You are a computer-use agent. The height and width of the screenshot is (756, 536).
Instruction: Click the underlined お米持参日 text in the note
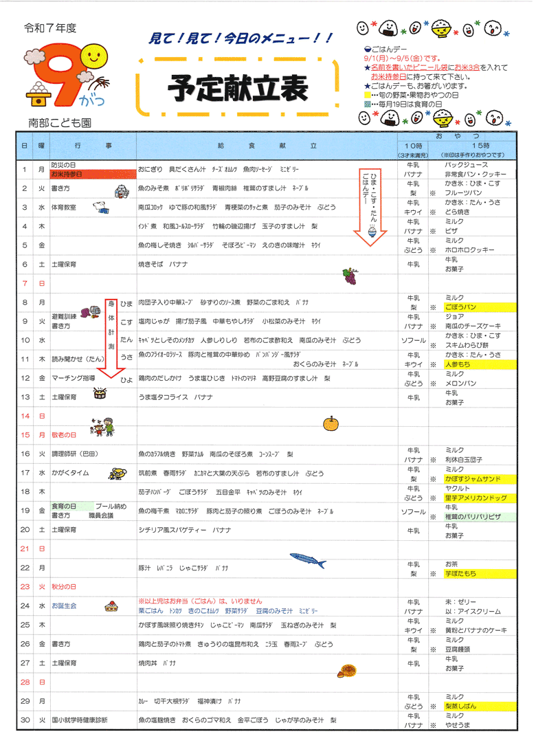click(388, 77)
